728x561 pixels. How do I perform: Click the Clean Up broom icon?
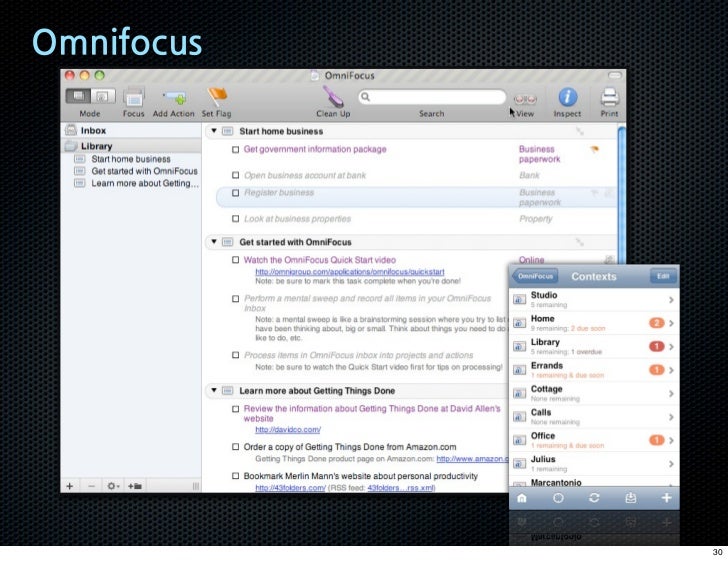(x=333, y=97)
